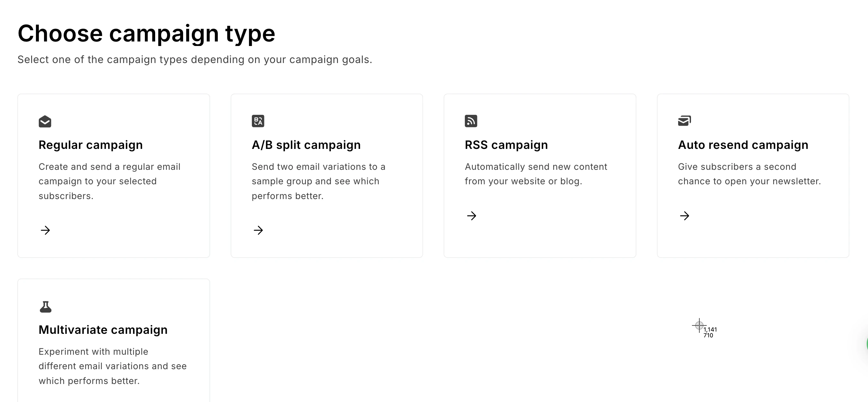Select the flask icon on Multivariate campaign

tap(45, 306)
